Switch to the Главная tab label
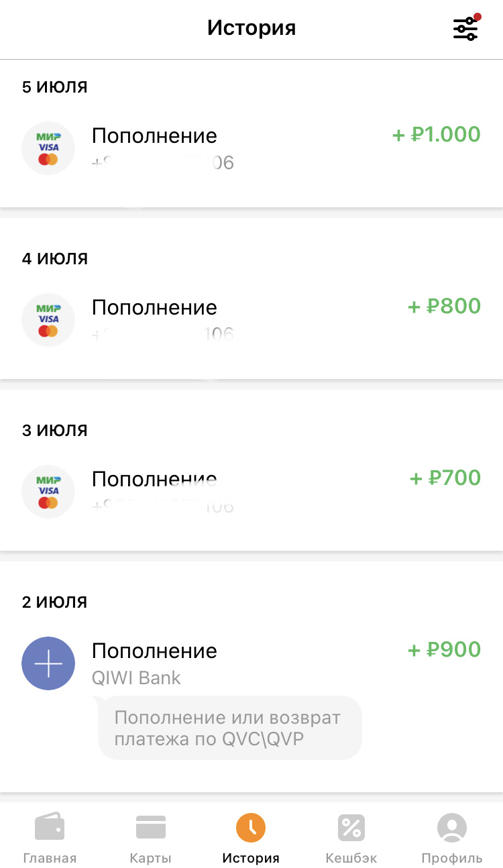This screenshot has height=868, width=503. pyautogui.click(x=50, y=858)
